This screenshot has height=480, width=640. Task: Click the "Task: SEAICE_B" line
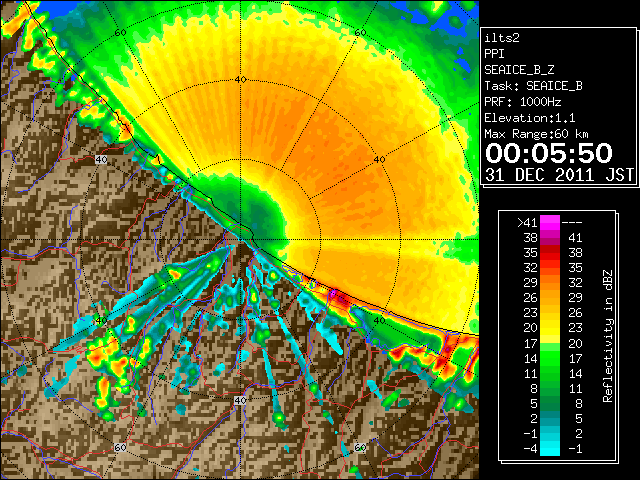click(533, 86)
